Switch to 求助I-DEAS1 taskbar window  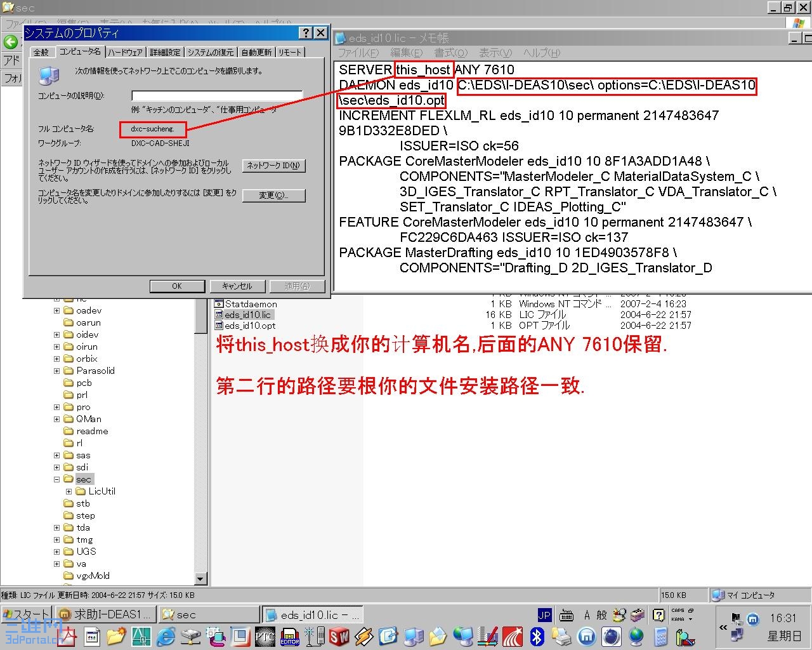point(105,614)
